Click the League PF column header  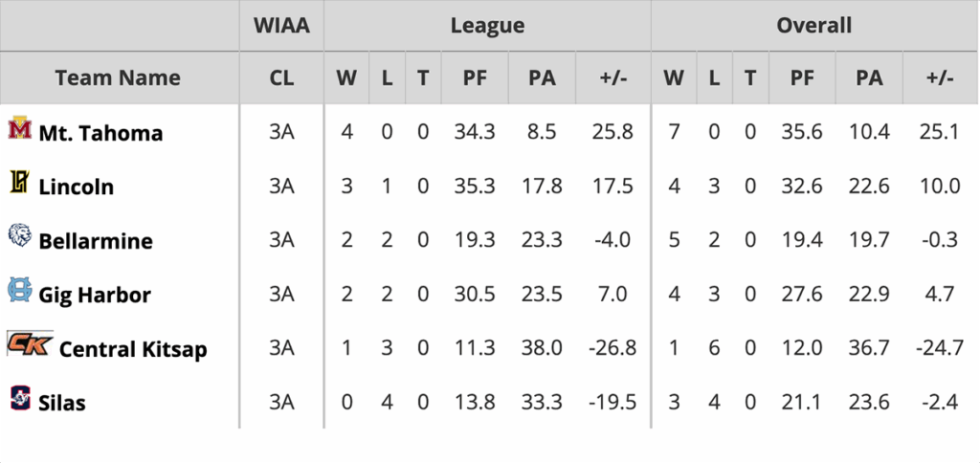tap(475, 78)
